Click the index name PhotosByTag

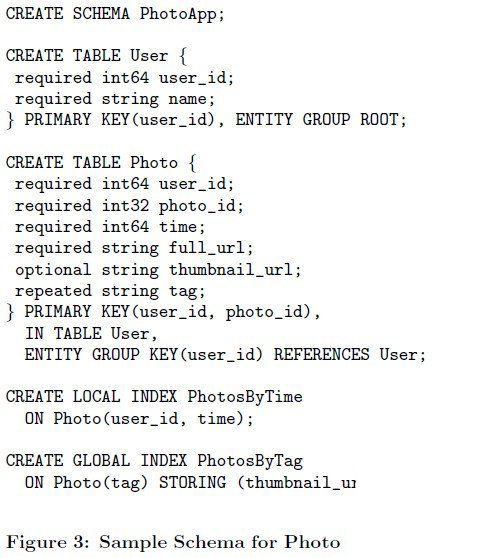point(250,461)
